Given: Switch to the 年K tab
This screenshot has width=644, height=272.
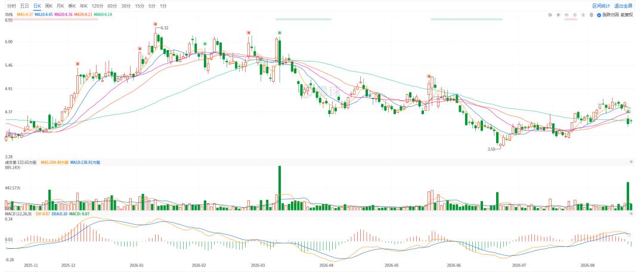Looking at the screenshot, I should [x=84, y=6].
